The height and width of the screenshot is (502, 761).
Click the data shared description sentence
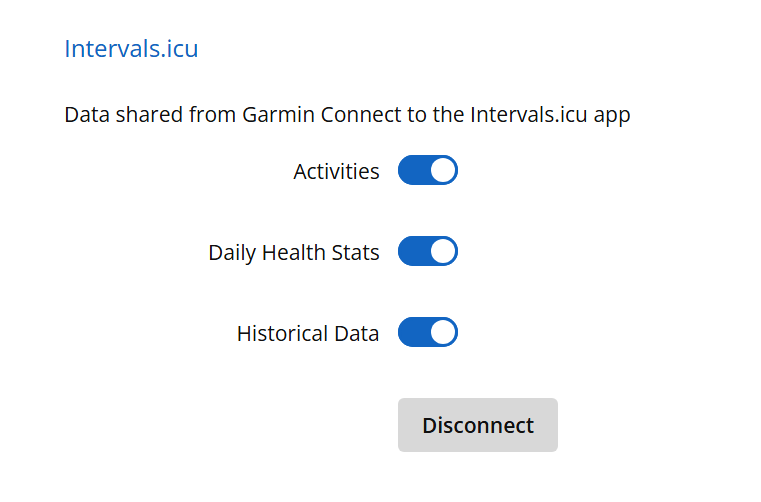[346, 115]
